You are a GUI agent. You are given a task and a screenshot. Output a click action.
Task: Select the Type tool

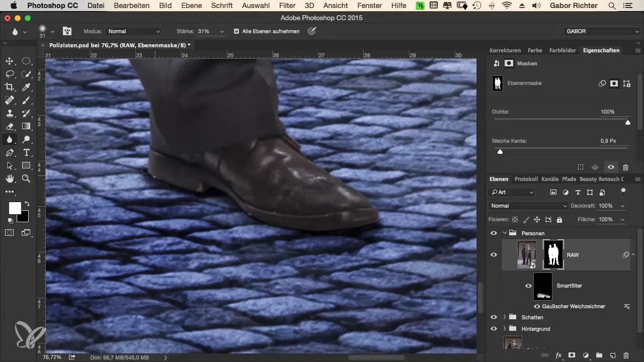[26, 152]
